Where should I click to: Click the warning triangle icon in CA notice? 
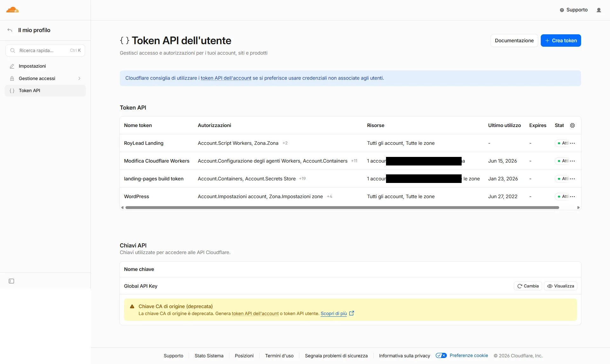click(132, 307)
